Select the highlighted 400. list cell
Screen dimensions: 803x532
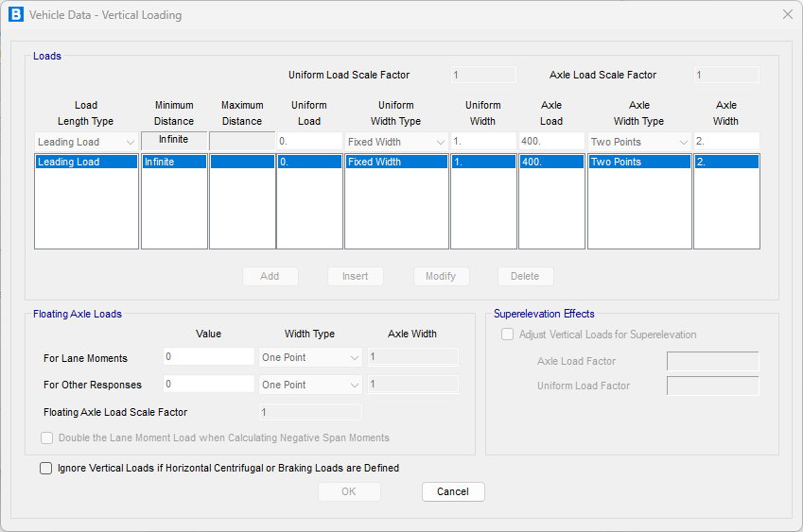(x=552, y=162)
